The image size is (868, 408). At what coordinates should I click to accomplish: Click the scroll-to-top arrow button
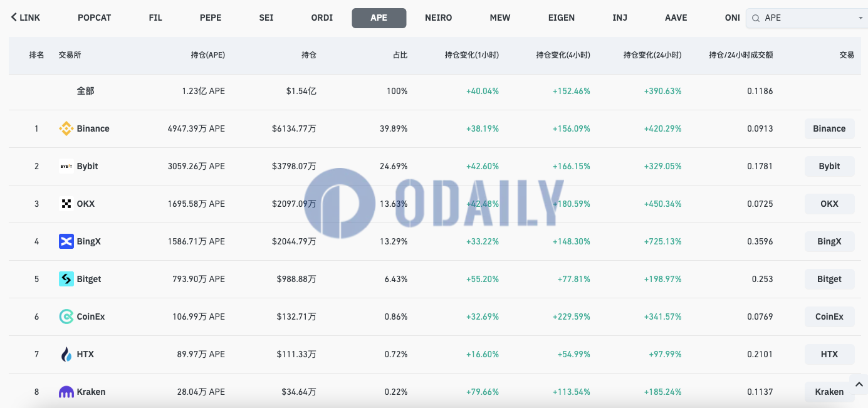tap(859, 384)
